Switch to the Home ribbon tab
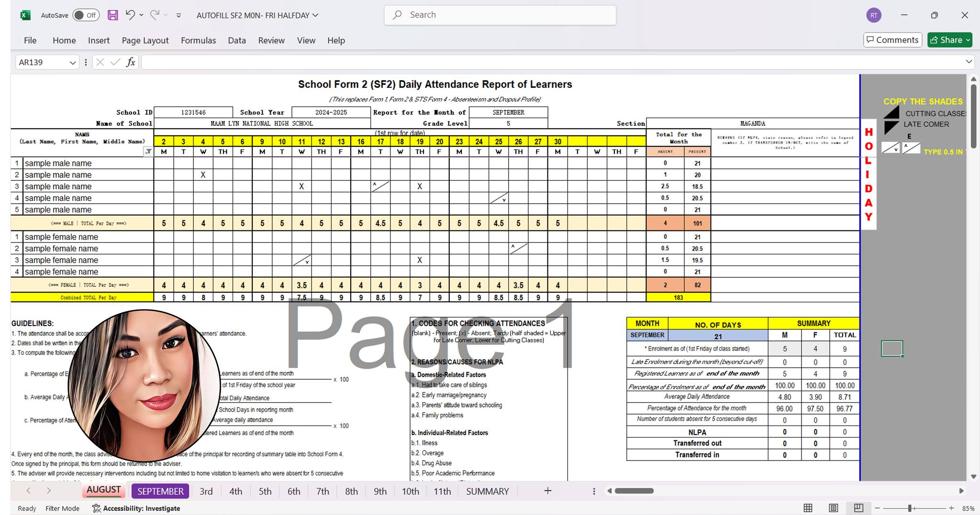The width and height of the screenshot is (980, 515). click(x=64, y=40)
